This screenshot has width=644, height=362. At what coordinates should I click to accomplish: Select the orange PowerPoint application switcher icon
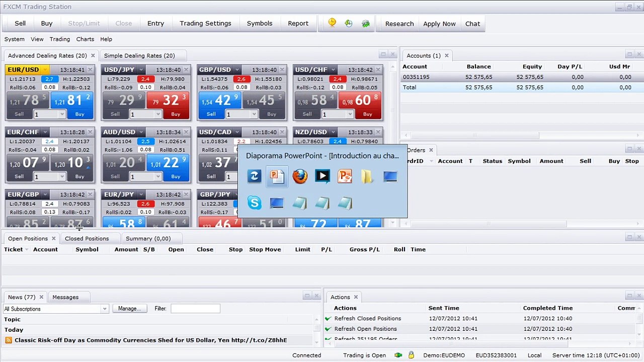345,176
